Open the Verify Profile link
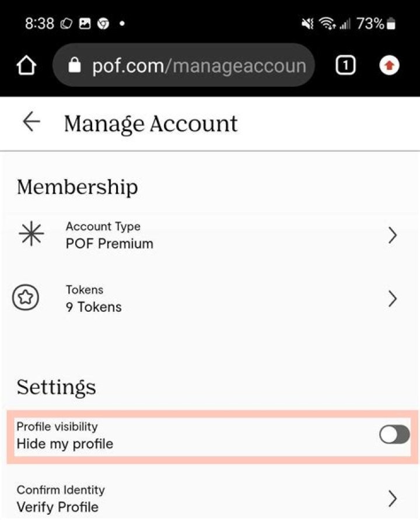The width and height of the screenshot is (420, 520). tap(57, 506)
